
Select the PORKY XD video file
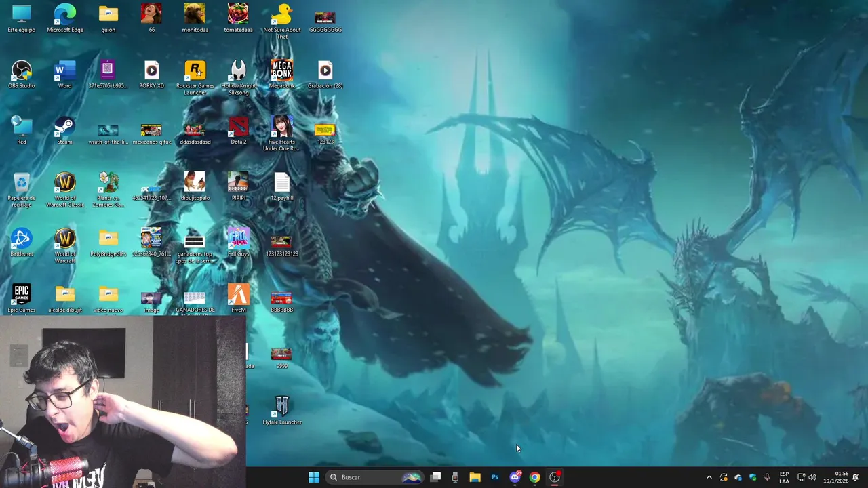coord(151,75)
